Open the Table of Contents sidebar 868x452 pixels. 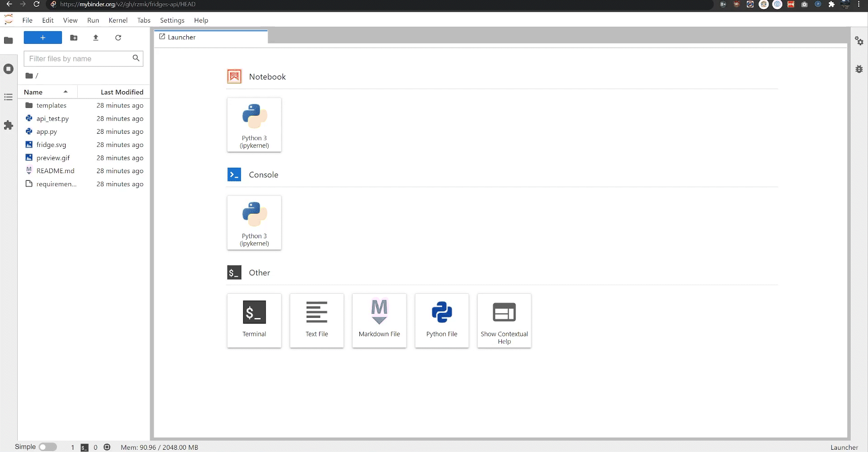pyautogui.click(x=8, y=97)
